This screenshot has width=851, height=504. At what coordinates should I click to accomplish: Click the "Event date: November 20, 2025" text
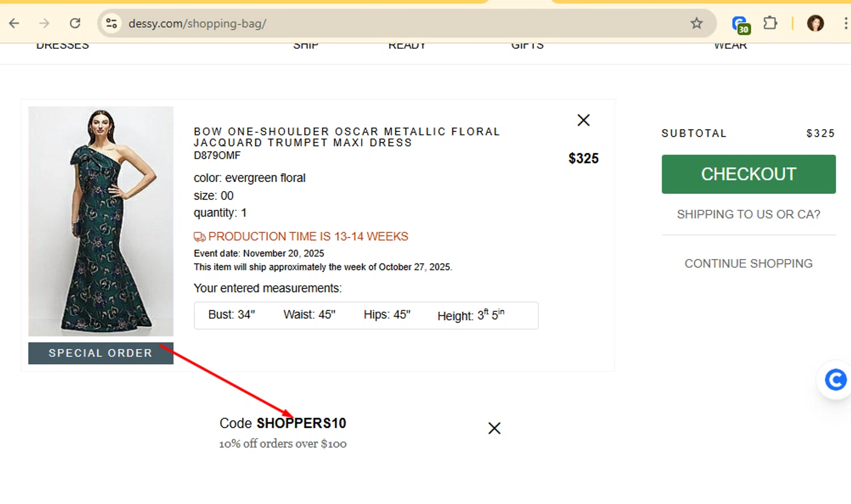[259, 253]
